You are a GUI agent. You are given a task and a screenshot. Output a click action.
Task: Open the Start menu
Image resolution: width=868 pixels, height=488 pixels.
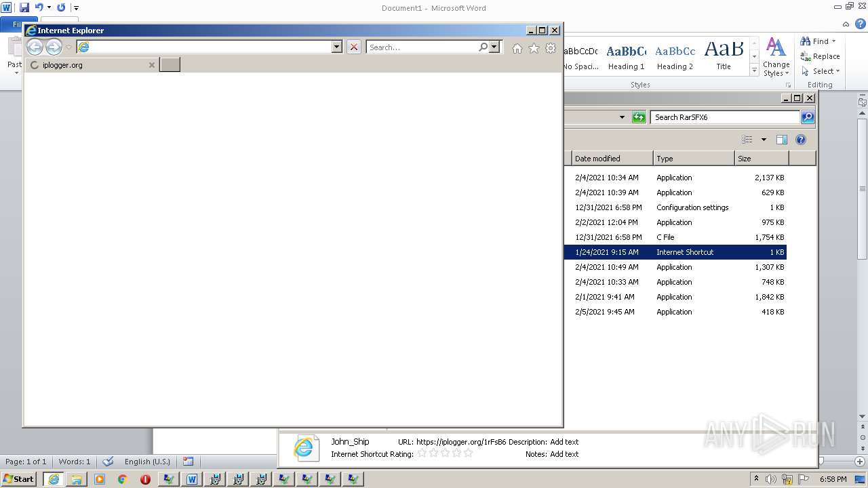(19, 479)
